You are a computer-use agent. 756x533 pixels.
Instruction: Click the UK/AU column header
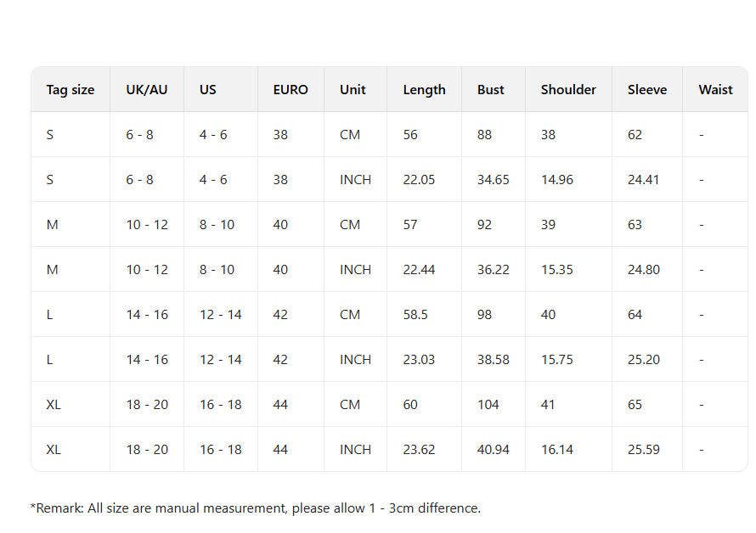click(147, 89)
